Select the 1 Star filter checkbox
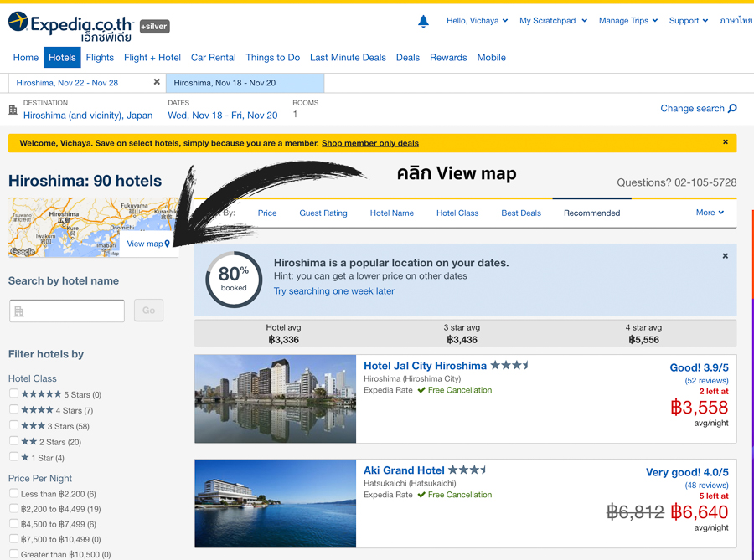The height and width of the screenshot is (560, 754). pos(14,457)
